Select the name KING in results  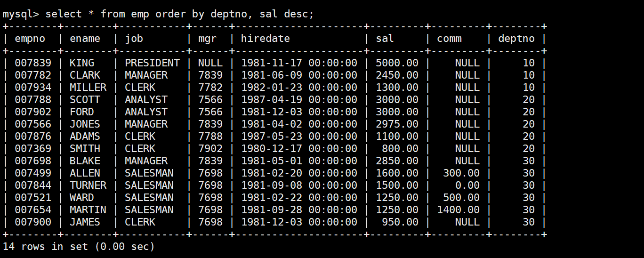[x=81, y=63]
